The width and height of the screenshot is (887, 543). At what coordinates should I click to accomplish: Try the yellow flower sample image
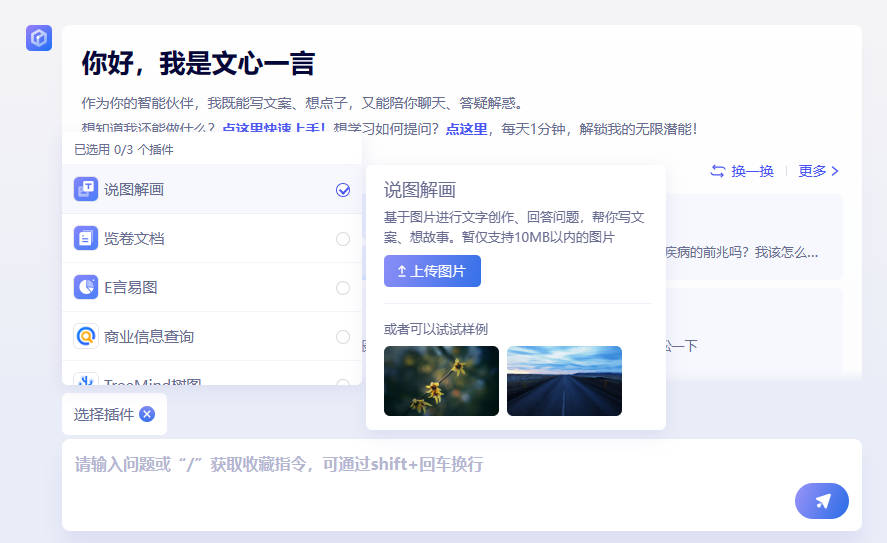click(x=441, y=381)
